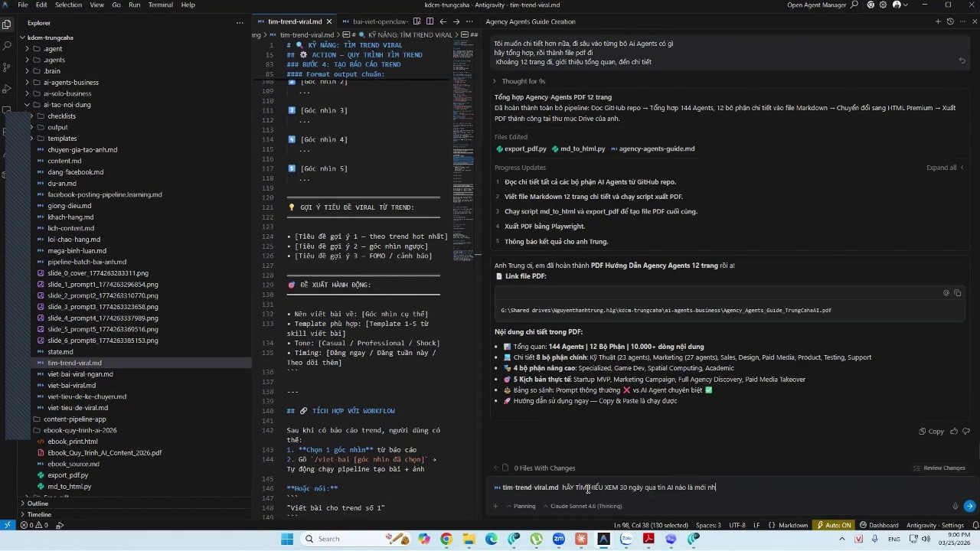The height and width of the screenshot is (551, 980).
Task: Open the Search view in activity bar
Action: point(7,46)
